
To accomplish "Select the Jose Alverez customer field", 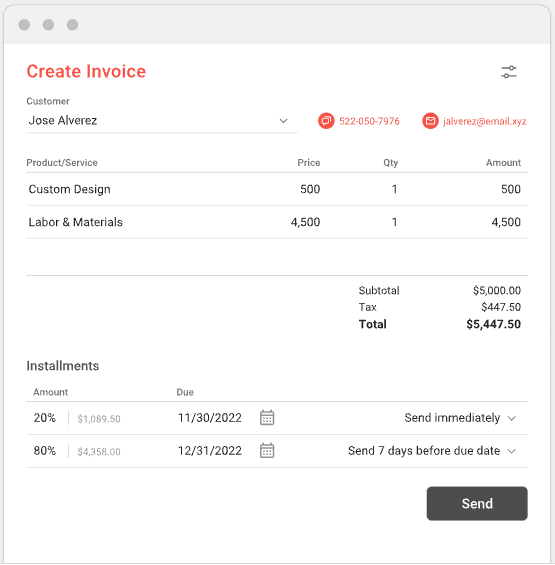I will coord(162,121).
